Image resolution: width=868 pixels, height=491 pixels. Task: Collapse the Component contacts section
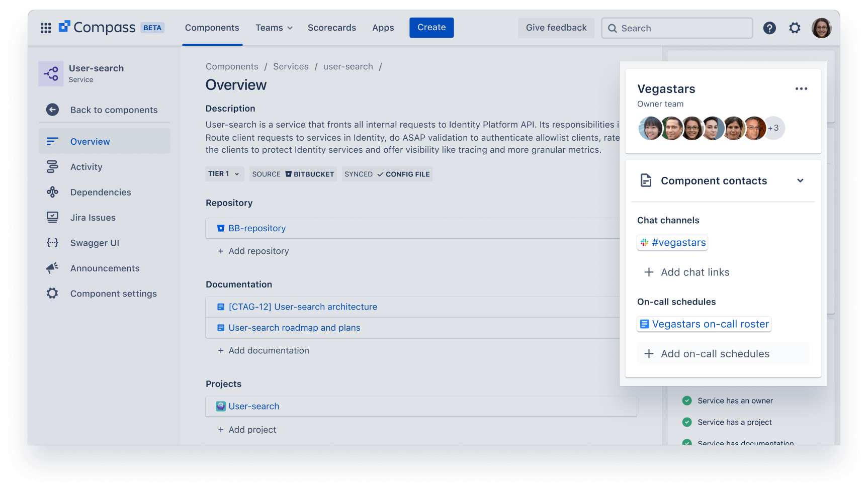tap(801, 180)
